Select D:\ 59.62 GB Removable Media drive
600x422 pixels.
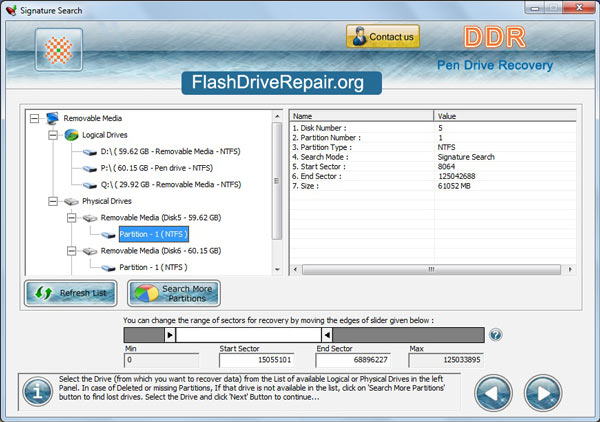[x=170, y=152]
